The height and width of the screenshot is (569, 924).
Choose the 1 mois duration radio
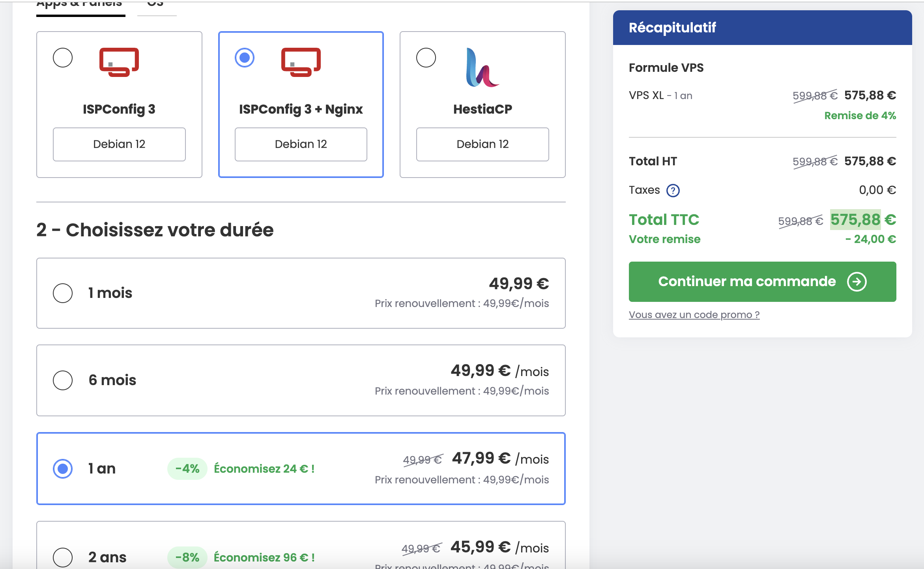tap(63, 293)
